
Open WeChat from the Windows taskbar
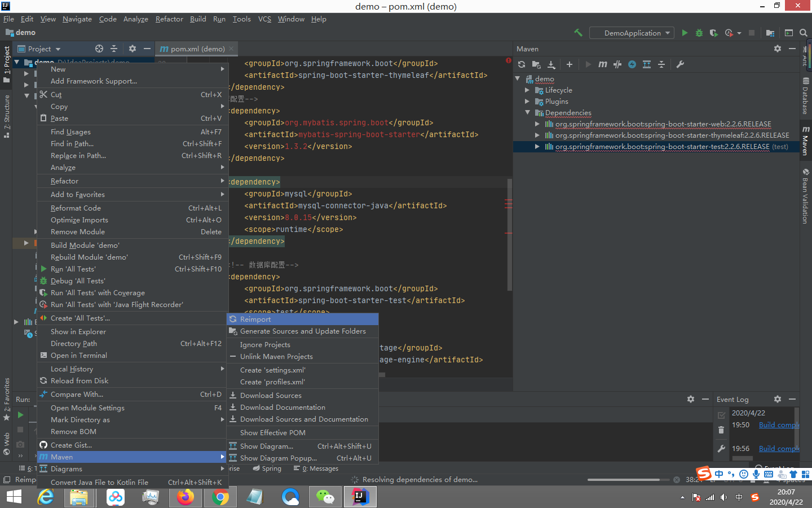coord(325,497)
